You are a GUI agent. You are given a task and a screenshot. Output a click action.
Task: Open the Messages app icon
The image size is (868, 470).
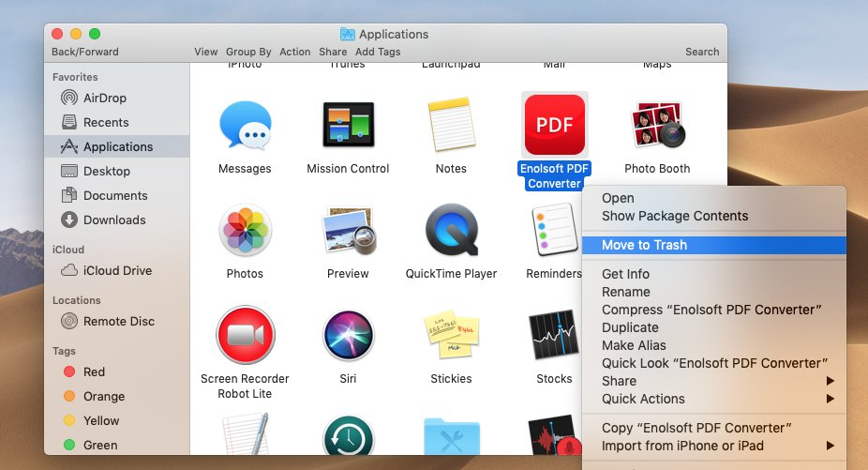pyautogui.click(x=246, y=126)
